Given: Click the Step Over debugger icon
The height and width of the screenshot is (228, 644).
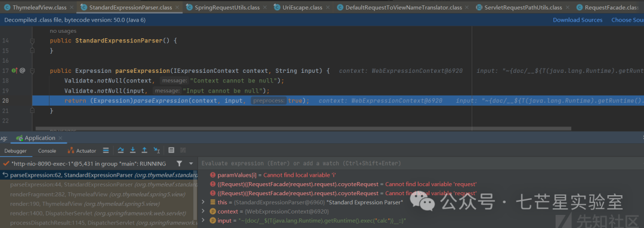Looking at the screenshot, I should (120, 150).
